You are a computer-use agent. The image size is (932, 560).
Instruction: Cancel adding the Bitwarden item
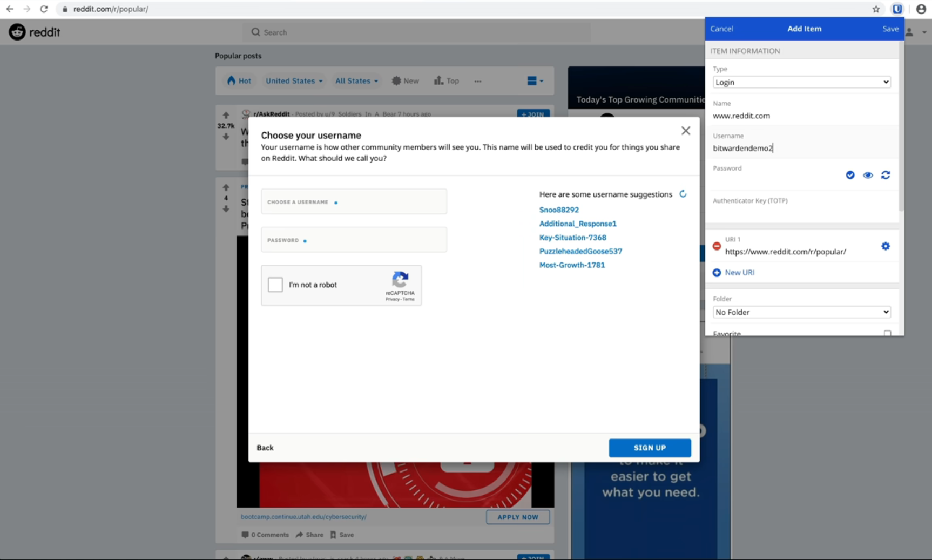721,29
